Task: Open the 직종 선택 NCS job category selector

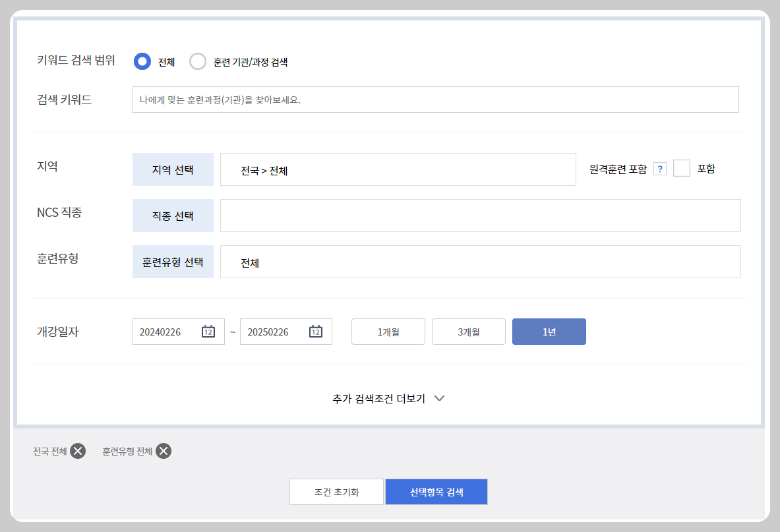Action: [x=173, y=216]
